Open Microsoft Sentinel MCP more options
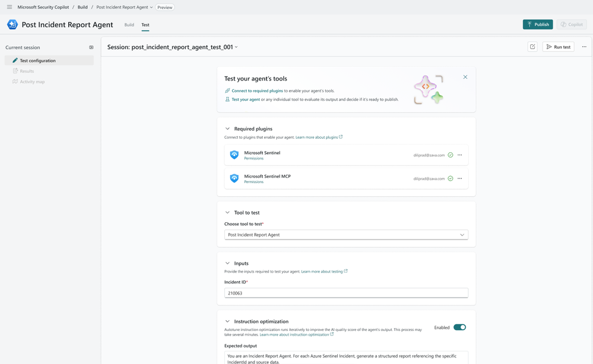 460,178
